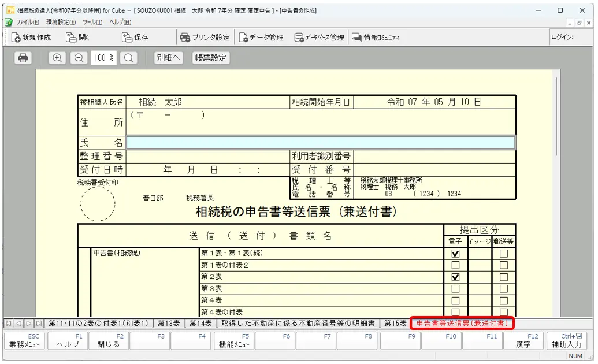This screenshot has height=364, width=598.
Task: Open プリンタ設定 printer settings
Action: tap(205, 38)
